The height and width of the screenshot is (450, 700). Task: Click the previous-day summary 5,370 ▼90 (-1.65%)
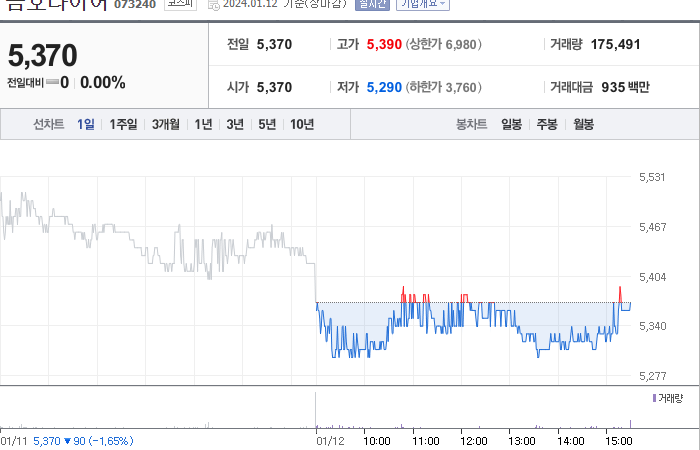click(x=83, y=441)
